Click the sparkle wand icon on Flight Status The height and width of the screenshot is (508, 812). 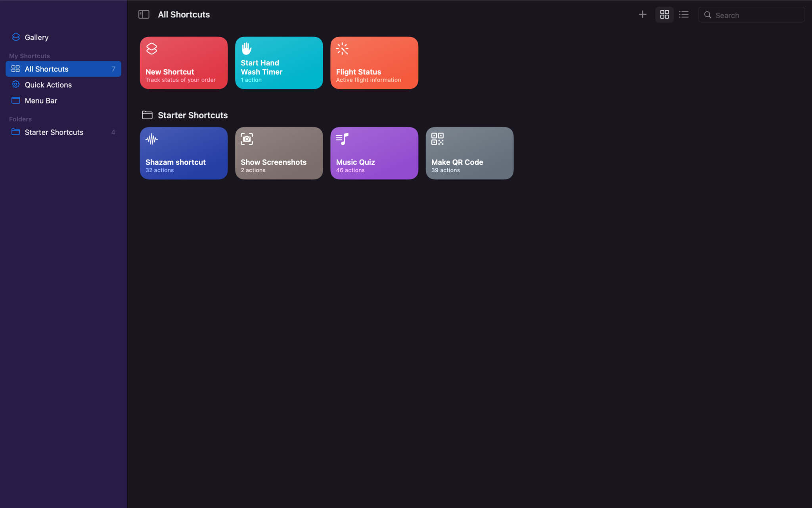(x=342, y=49)
